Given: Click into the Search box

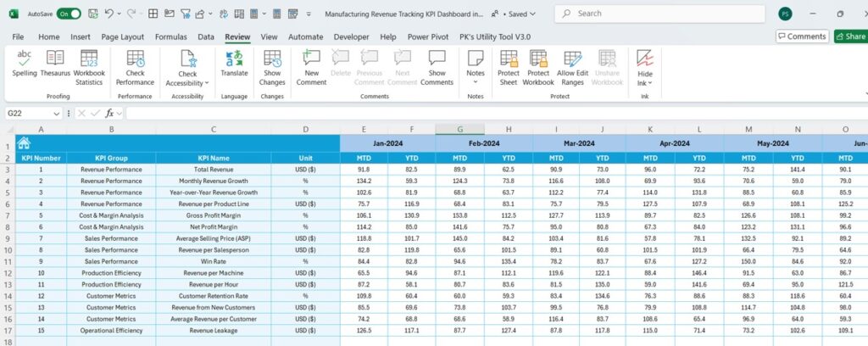Looking at the screenshot, I should coord(659,14).
